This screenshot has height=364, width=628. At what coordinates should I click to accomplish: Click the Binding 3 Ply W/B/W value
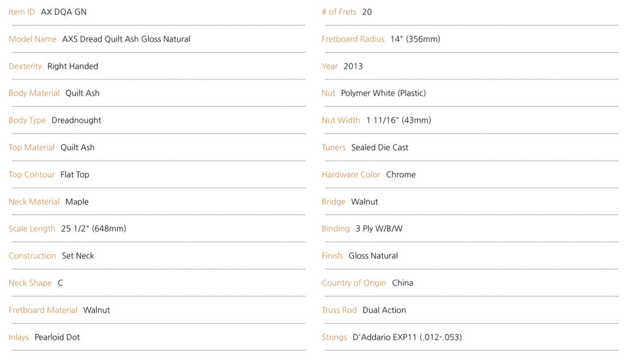pyautogui.click(x=379, y=229)
